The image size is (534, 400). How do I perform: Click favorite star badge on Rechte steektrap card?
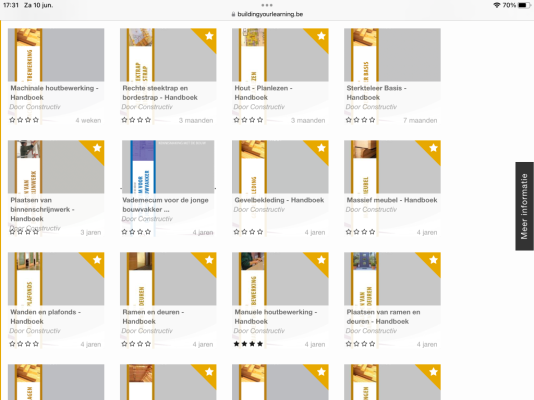pos(208,36)
